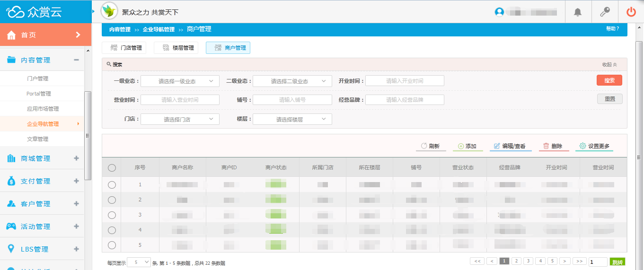
Task: Open the 每页显示 page size dropdown
Action: click(139, 262)
